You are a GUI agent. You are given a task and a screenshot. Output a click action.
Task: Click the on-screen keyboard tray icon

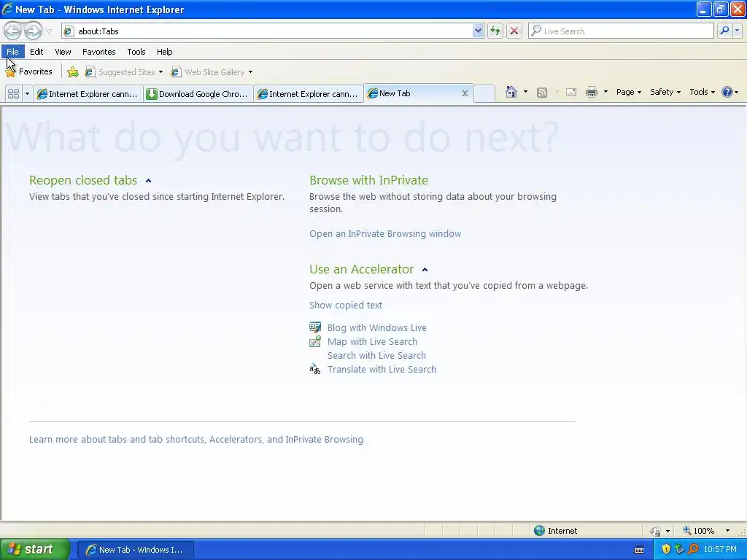639,550
